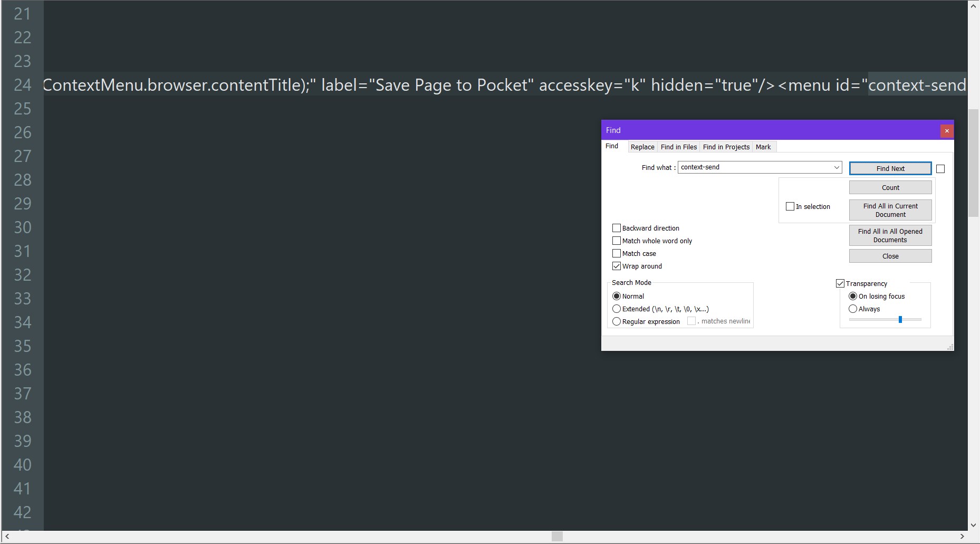Screen dimensions: 980x544
Task: Adjust the transparency level slider
Action: [x=900, y=319]
